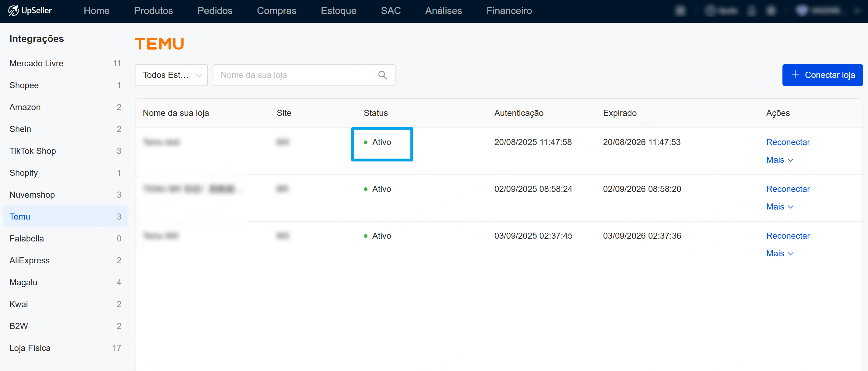Select Temu integration
Viewport: 868px width, 371px height.
click(65, 217)
